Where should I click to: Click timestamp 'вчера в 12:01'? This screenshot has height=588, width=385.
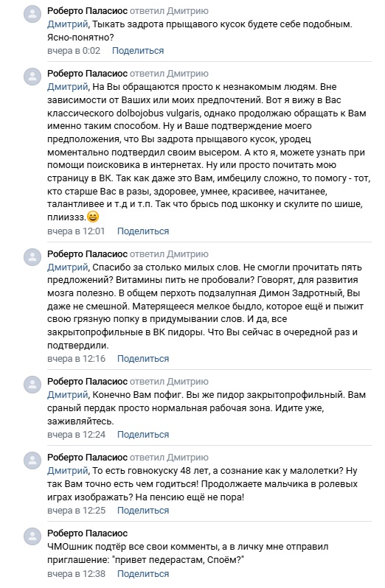tap(76, 231)
